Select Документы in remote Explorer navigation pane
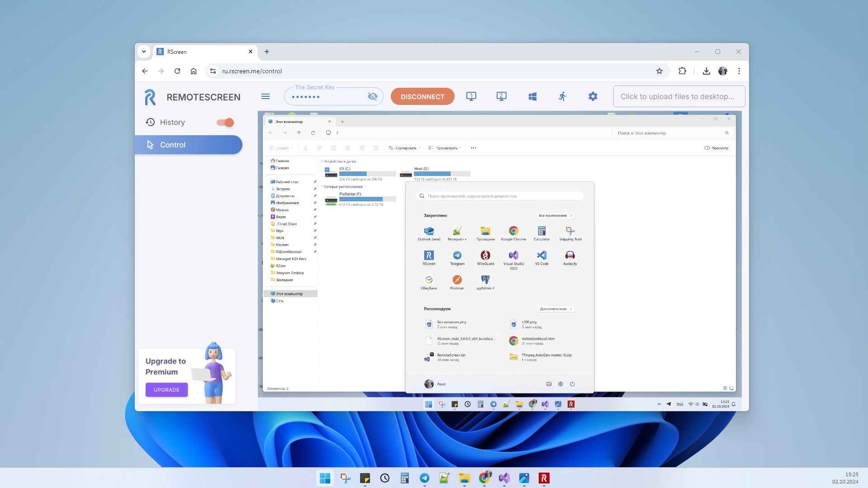Image resolution: width=868 pixels, height=488 pixels. [x=285, y=196]
